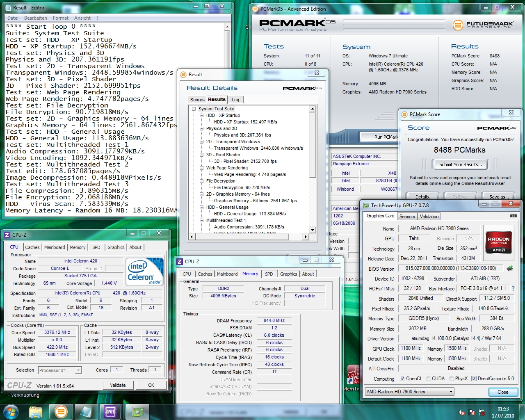The width and height of the screenshot is (525, 420).
Task: Click the Intel Celeron inside logo in CPU-Z
Action: click(x=144, y=272)
